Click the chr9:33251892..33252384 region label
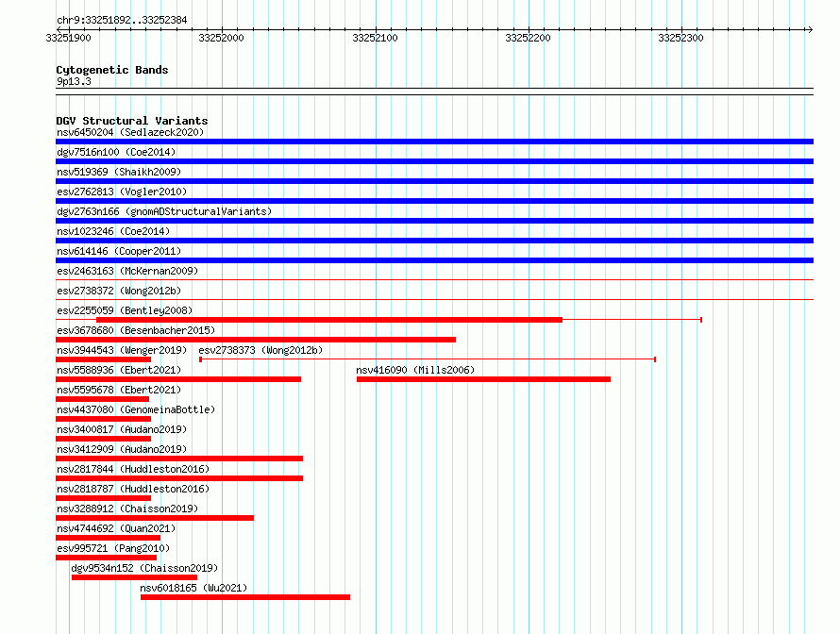This screenshot has height=634, width=840. pos(122,20)
